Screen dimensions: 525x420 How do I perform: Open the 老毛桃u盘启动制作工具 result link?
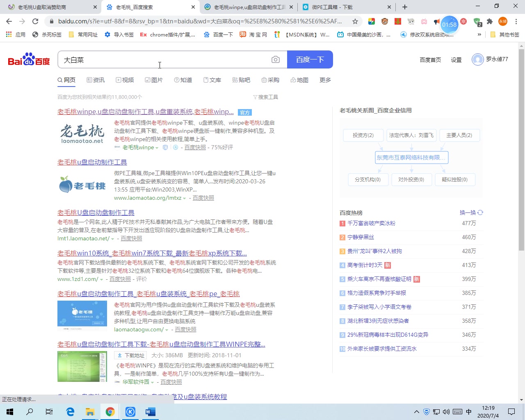point(92,162)
